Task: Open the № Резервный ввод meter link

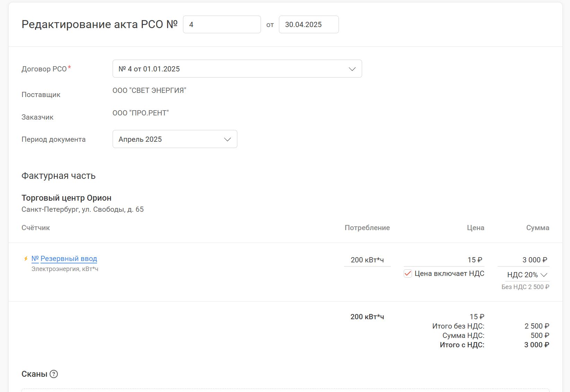Action: click(x=64, y=259)
